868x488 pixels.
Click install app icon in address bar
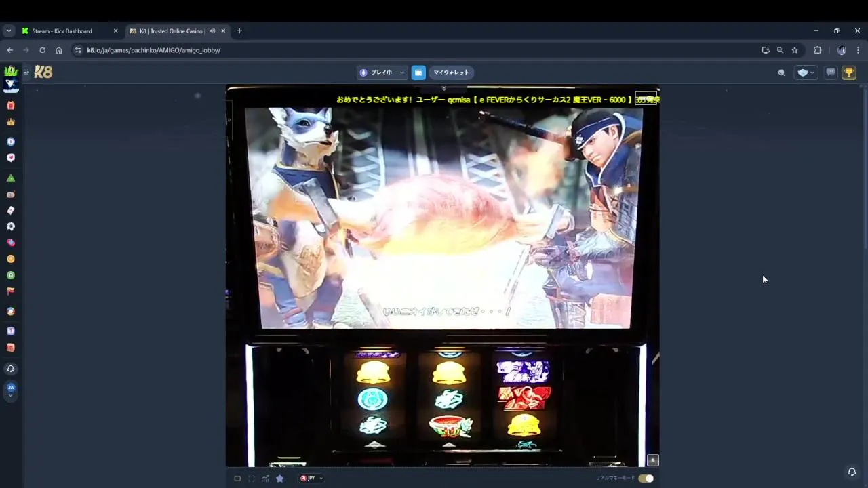[x=766, y=50]
